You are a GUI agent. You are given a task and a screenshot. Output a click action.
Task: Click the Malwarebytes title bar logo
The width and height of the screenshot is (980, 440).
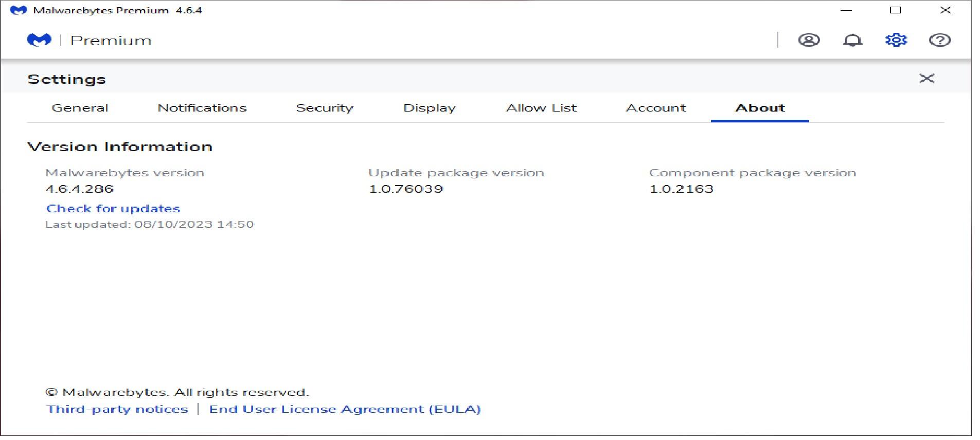pyautogui.click(x=18, y=10)
